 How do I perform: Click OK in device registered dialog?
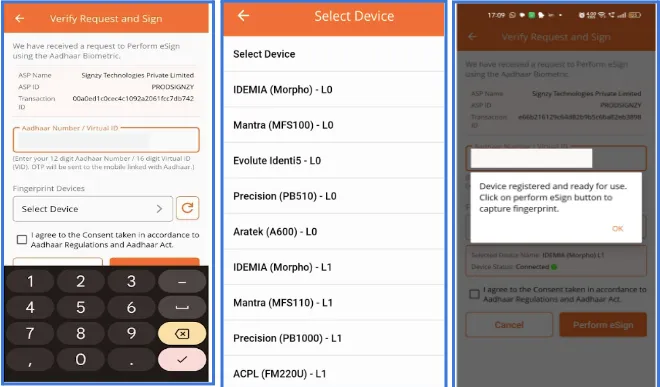coord(617,229)
